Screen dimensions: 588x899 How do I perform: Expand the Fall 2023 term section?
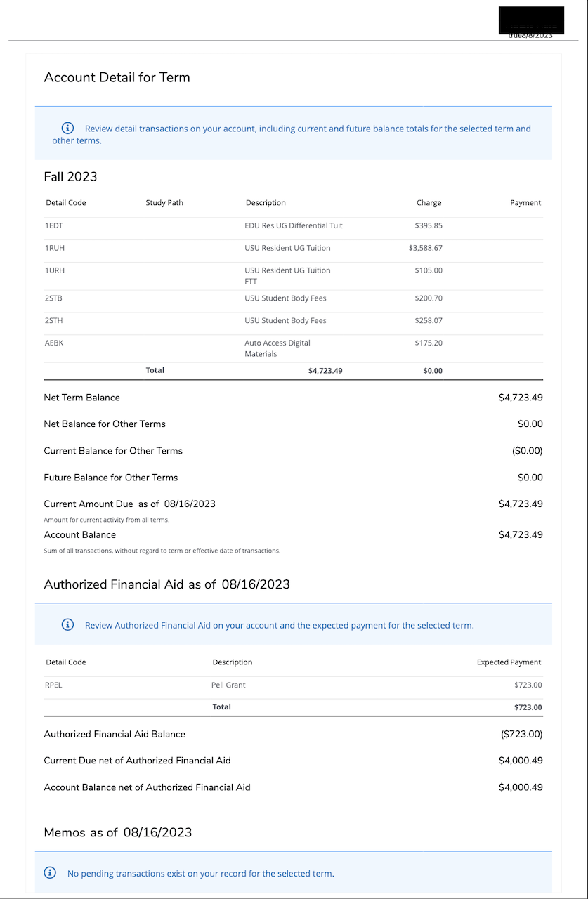[x=70, y=176]
